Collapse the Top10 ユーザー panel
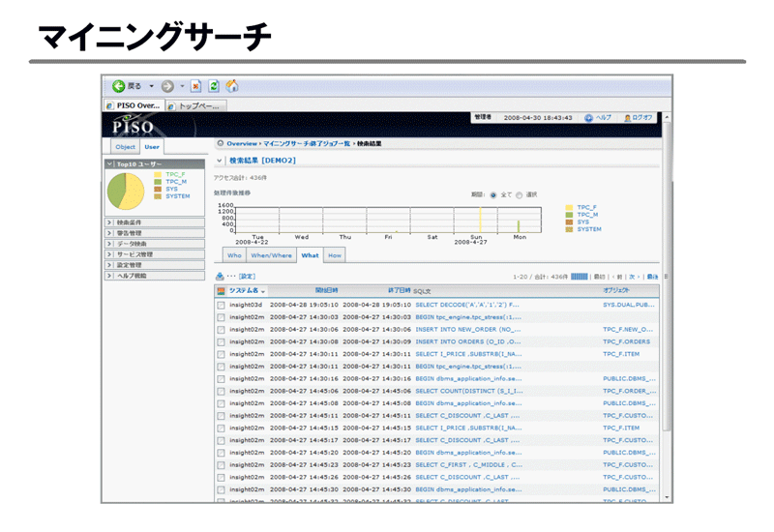The image size is (774, 532). tap(109, 164)
